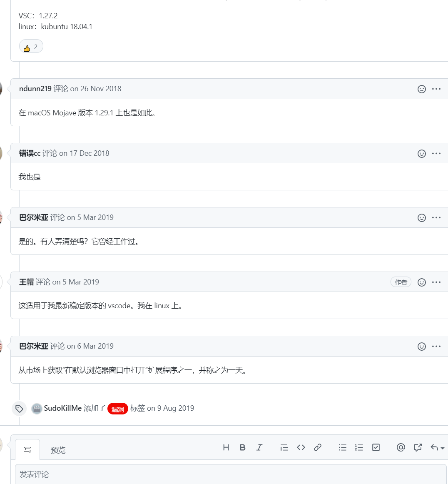Open options menu on ndunn219's comment
The width and height of the screenshot is (448, 484).
click(436, 89)
